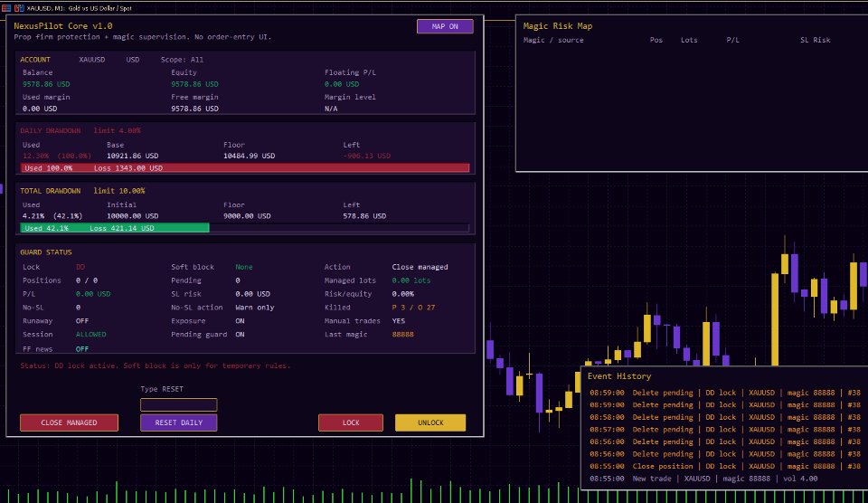The image size is (868, 503).
Task: Click the Scope: All label in Account
Action: click(x=182, y=60)
